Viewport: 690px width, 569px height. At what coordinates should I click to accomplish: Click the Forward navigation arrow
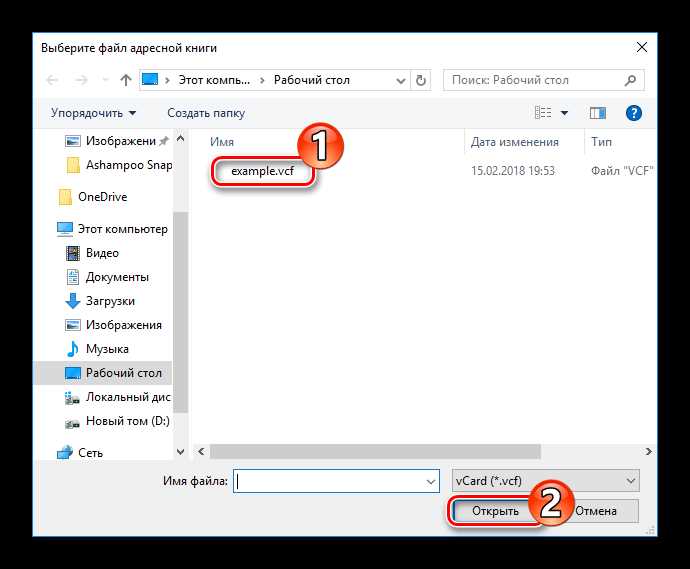(81, 80)
